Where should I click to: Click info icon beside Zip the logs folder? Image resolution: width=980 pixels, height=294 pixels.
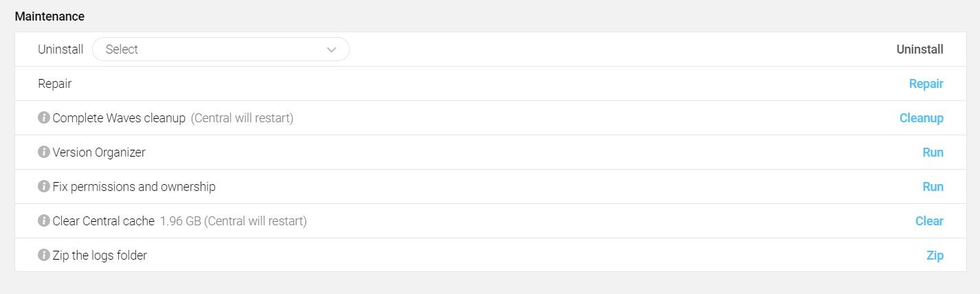(44, 256)
